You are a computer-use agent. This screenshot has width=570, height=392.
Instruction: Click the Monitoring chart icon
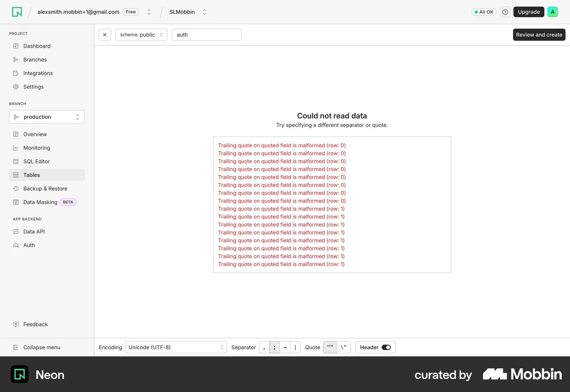(16, 148)
